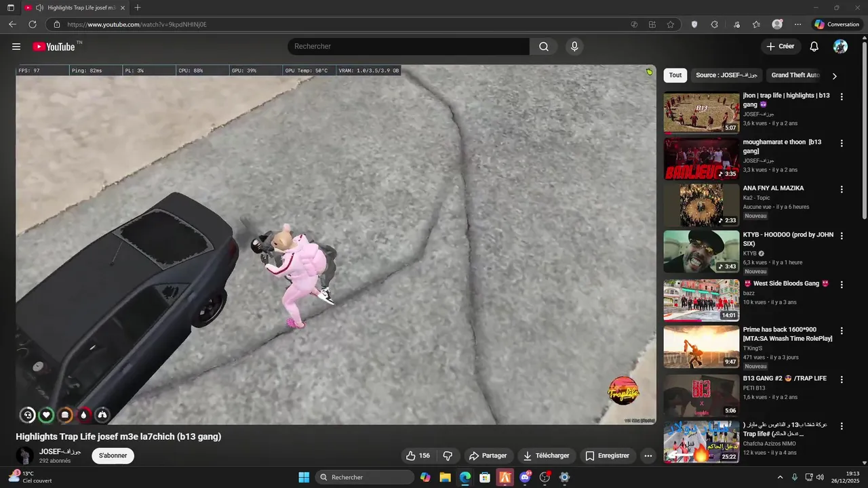The width and height of the screenshot is (868, 488).
Task: Add this page to favorites star
Action: point(671,24)
